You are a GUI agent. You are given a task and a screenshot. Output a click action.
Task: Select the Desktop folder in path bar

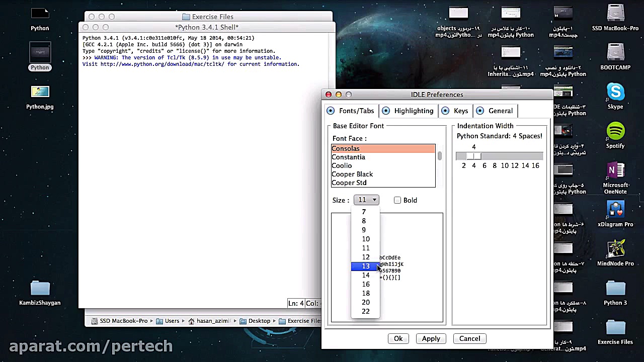coord(255,321)
